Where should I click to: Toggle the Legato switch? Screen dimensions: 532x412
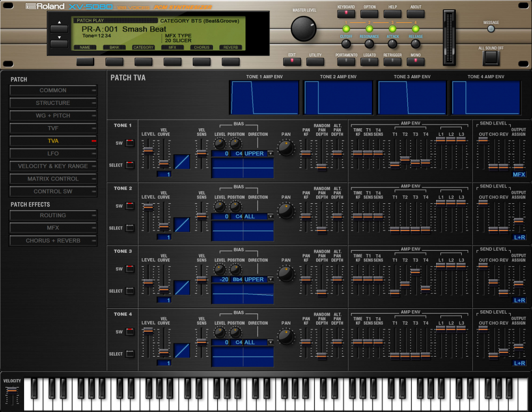click(369, 62)
